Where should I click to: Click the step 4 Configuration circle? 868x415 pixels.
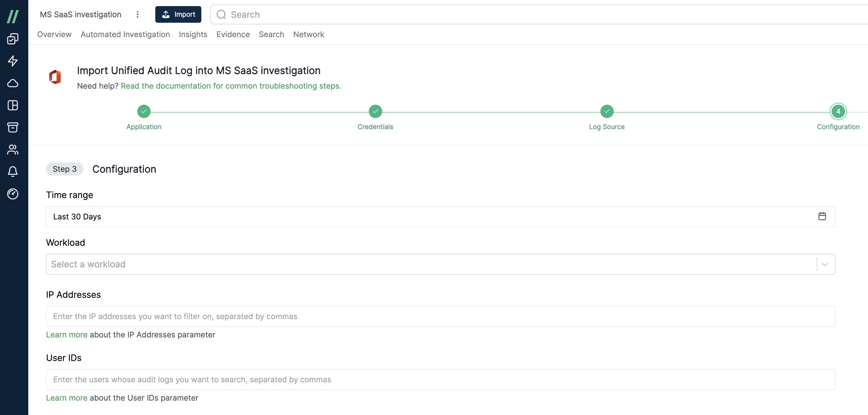838,111
